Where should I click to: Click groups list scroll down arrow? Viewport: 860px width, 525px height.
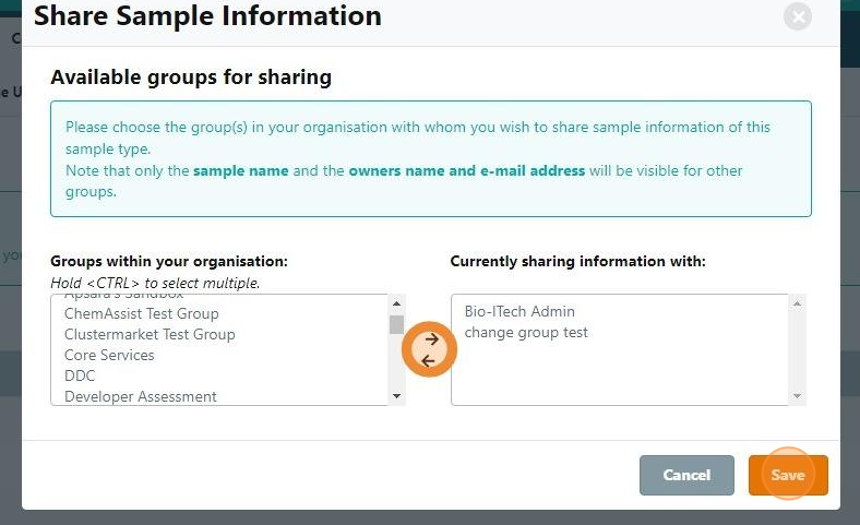(397, 396)
